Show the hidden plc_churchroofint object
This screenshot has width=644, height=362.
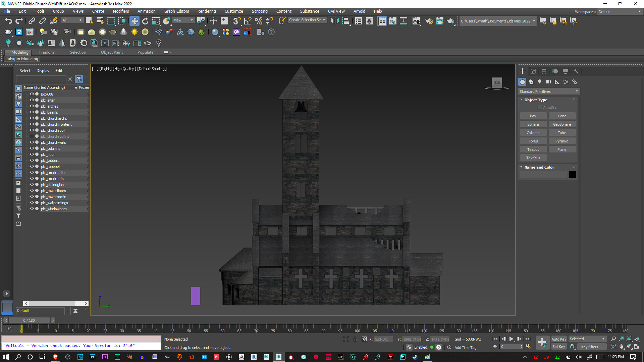(x=32, y=136)
